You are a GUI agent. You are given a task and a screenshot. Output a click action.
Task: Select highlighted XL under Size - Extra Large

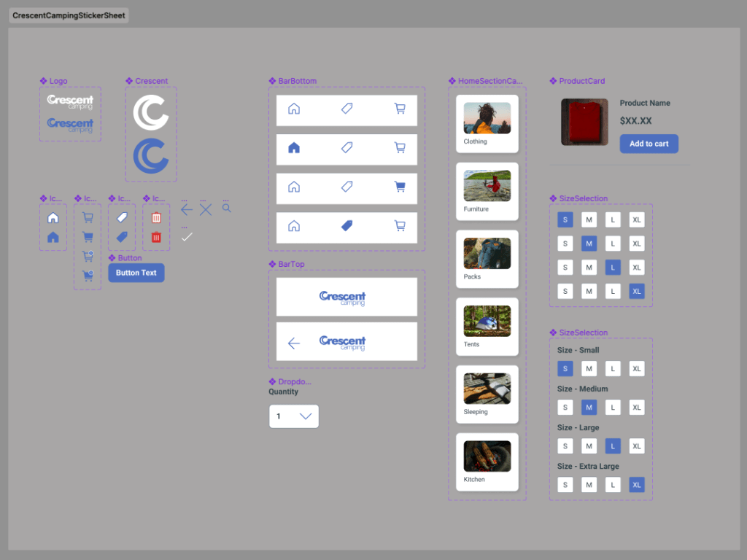click(x=637, y=485)
